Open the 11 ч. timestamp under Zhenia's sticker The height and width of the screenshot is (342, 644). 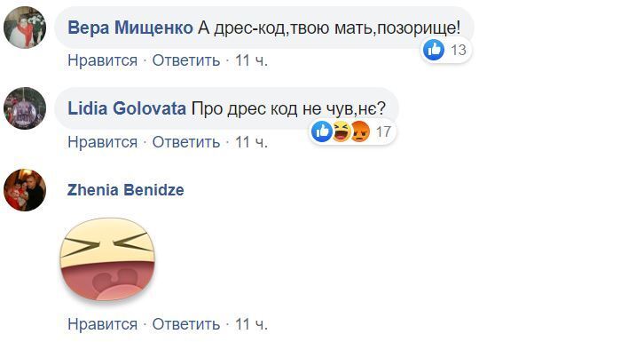(x=251, y=324)
